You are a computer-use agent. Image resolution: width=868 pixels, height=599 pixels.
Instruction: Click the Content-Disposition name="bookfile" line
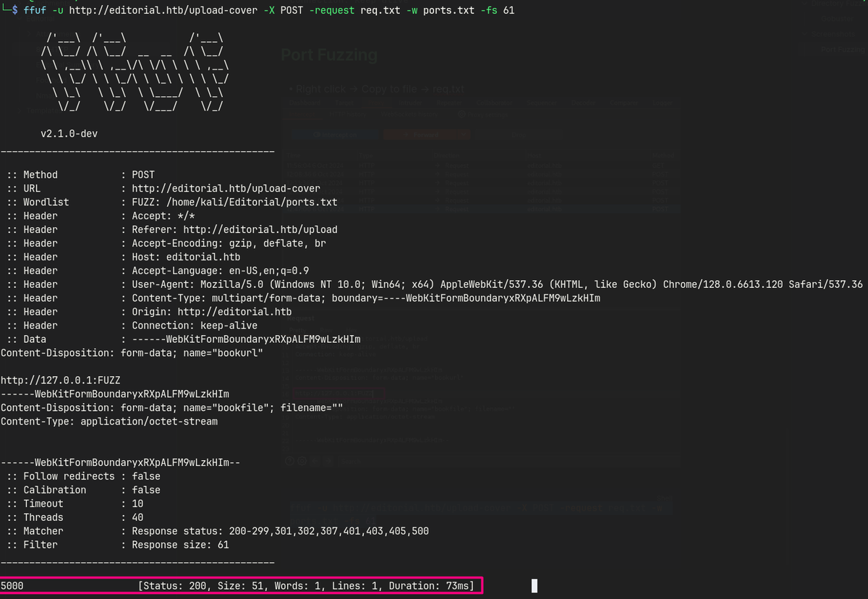point(171,409)
